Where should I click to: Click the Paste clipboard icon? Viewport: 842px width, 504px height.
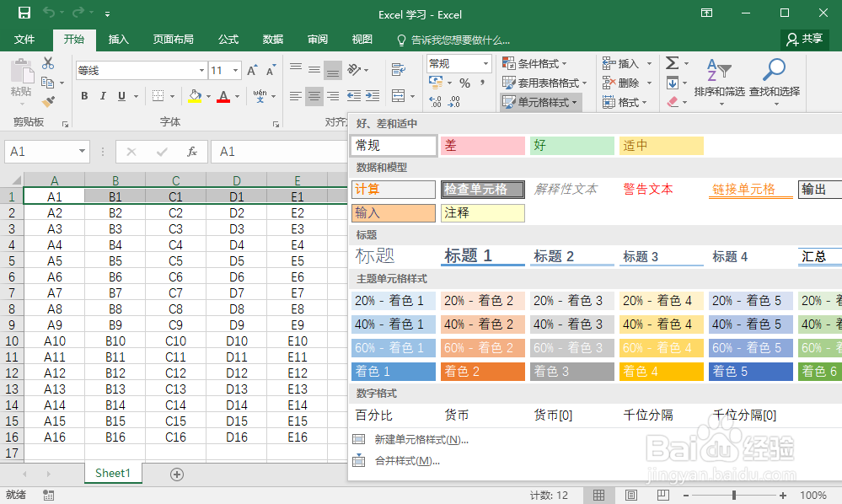(21, 72)
